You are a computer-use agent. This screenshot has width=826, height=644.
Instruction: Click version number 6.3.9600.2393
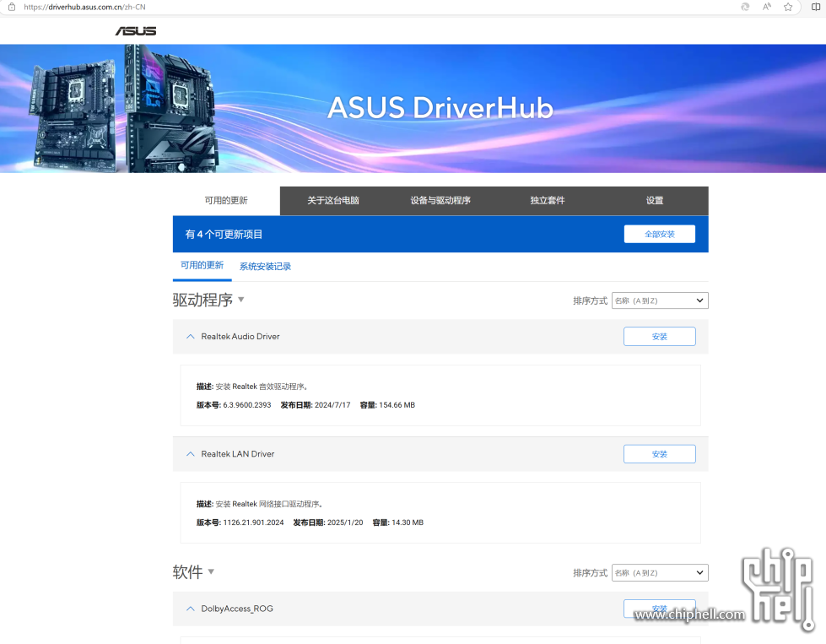(x=247, y=405)
